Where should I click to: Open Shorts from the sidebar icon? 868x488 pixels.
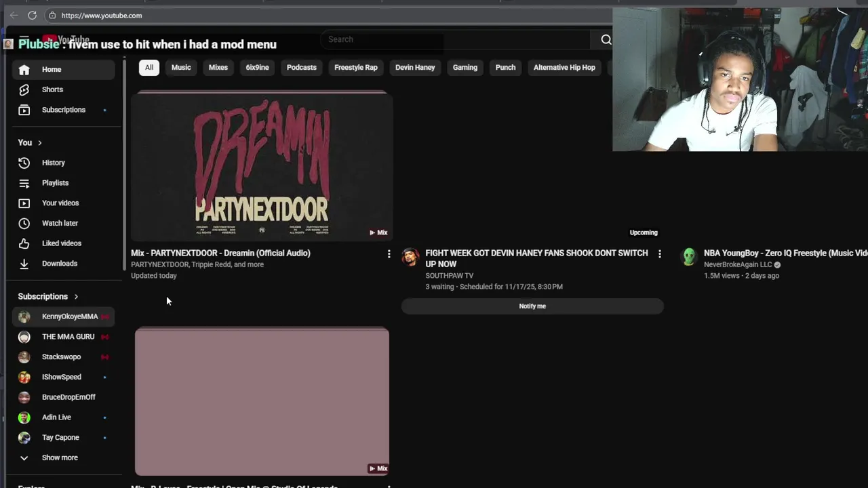coord(24,89)
